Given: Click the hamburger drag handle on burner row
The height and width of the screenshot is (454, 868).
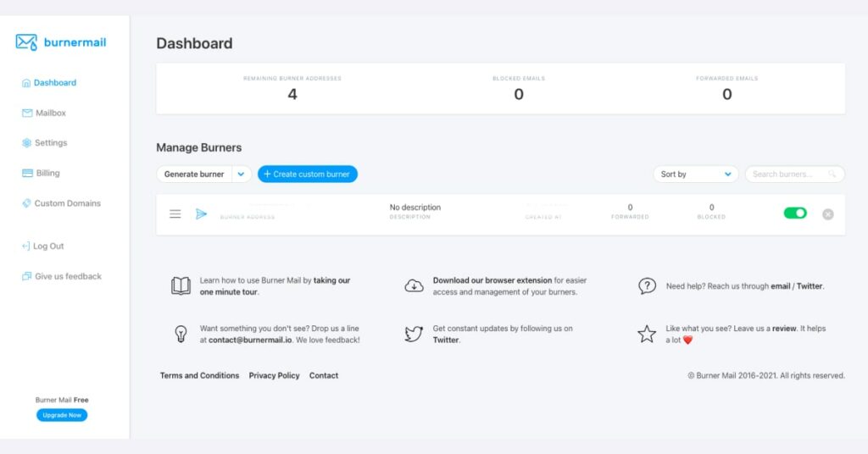Looking at the screenshot, I should pyautogui.click(x=175, y=214).
